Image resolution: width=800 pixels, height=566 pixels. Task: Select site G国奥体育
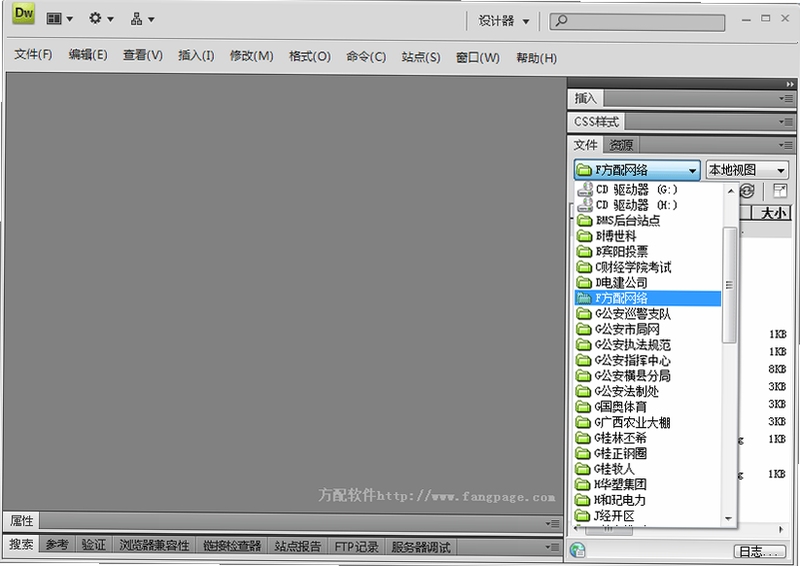648,407
